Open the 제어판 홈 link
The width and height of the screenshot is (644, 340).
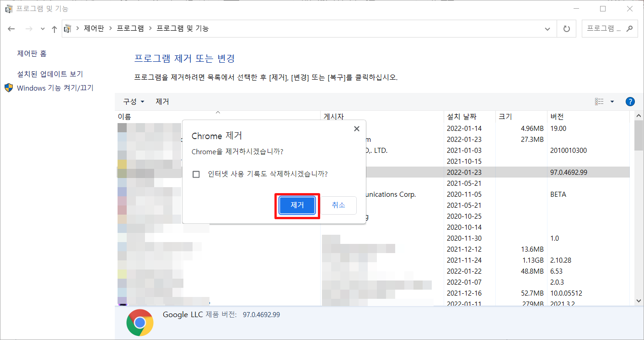coord(32,54)
